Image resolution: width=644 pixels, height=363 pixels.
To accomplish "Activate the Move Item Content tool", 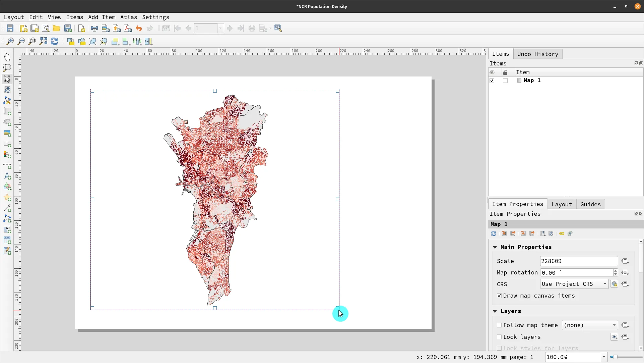I will 7,89.
